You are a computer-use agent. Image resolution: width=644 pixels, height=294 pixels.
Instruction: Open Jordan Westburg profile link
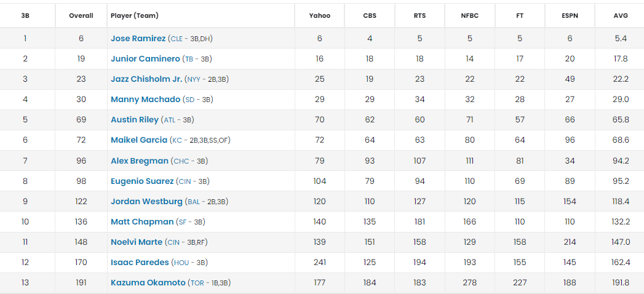click(x=146, y=202)
